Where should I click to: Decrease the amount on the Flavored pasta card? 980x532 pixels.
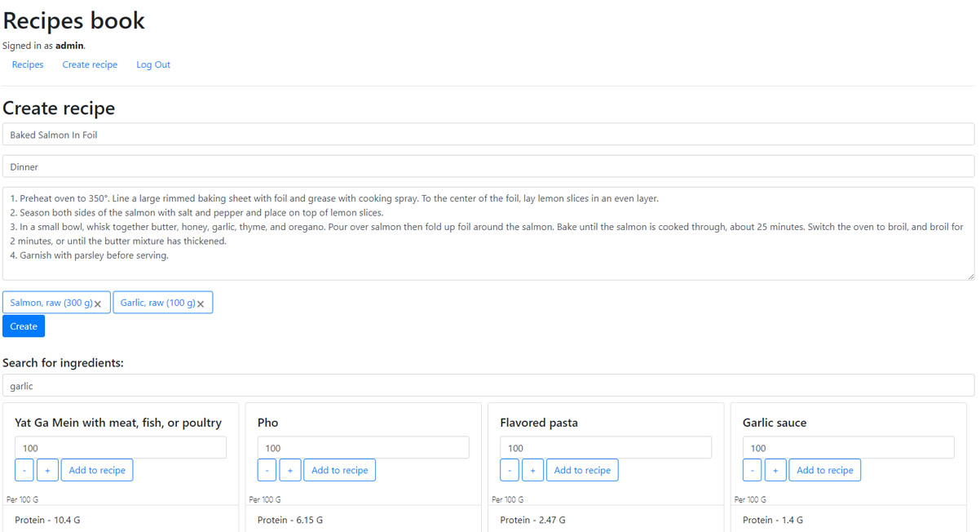pos(509,470)
